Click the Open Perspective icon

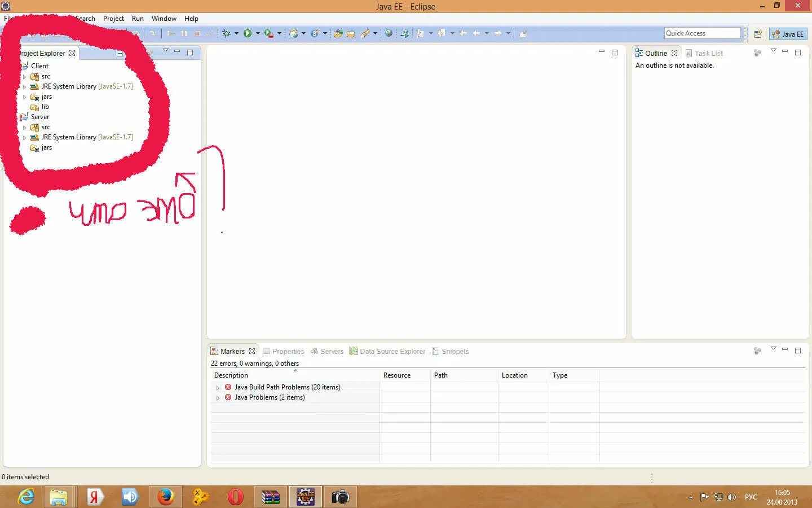click(x=758, y=34)
